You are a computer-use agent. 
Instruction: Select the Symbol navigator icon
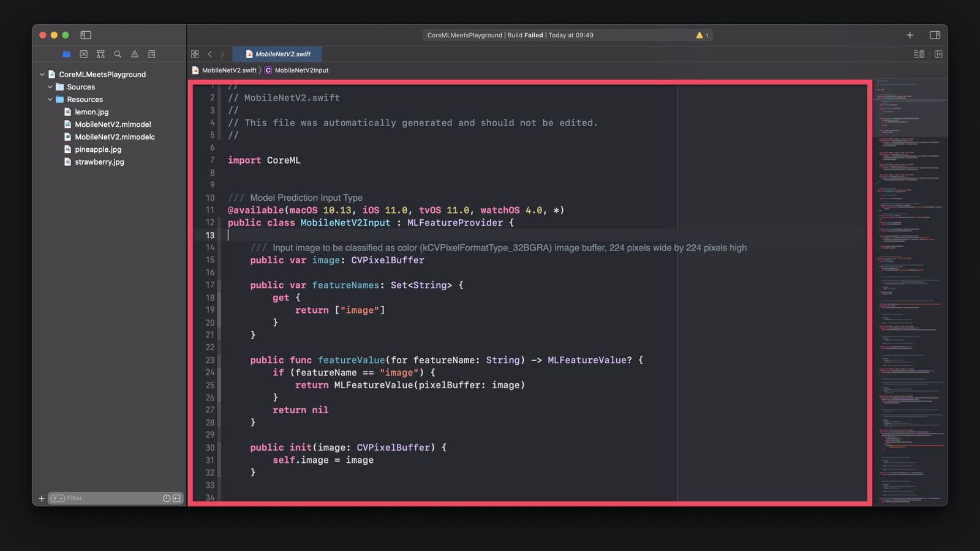tap(100, 54)
